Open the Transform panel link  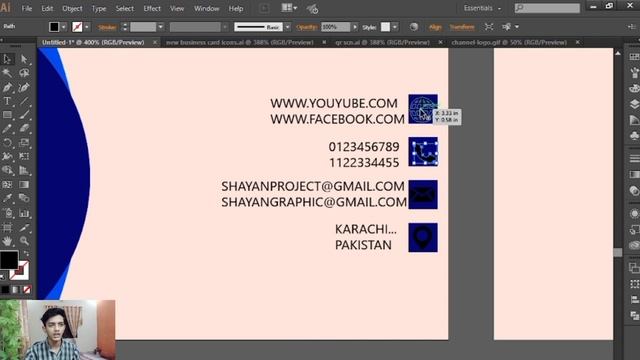point(462,27)
